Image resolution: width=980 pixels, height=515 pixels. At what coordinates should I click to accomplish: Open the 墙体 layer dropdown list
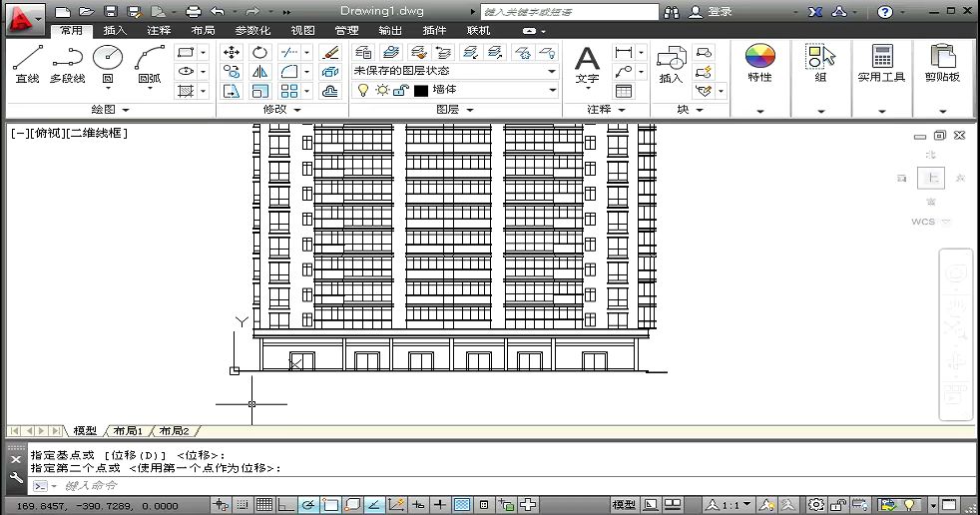point(552,91)
